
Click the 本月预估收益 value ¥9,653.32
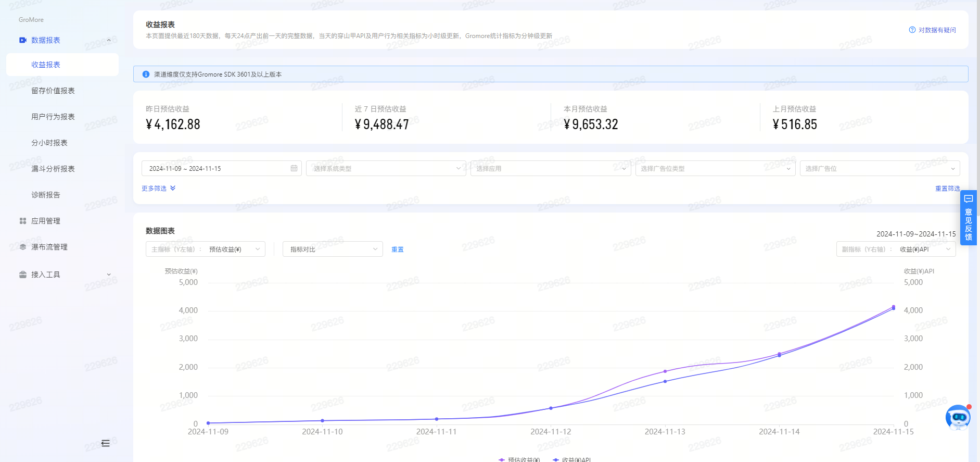pyautogui.click(x=591, y=124)
